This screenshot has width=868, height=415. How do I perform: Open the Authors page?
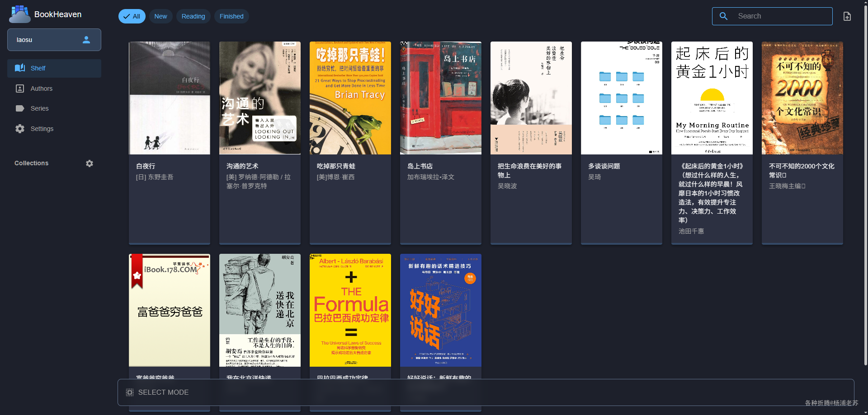tap(54, 89)
